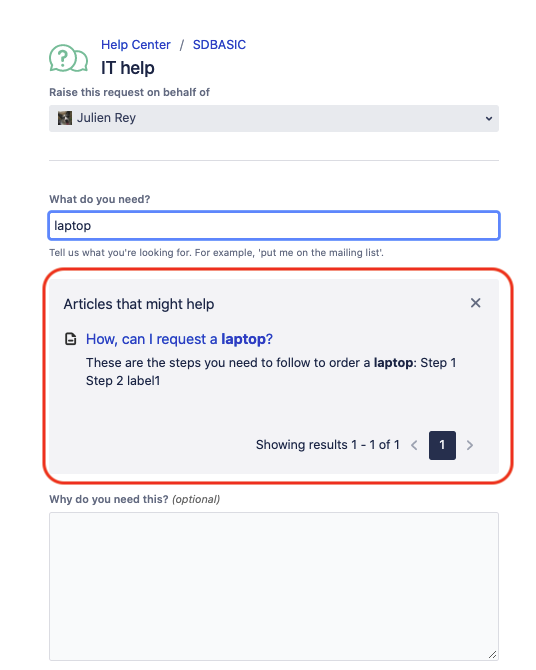Screen dimensions: 536x670
Task: Click the 'Articles that might help' heading
Action: (x=139, y=304)
